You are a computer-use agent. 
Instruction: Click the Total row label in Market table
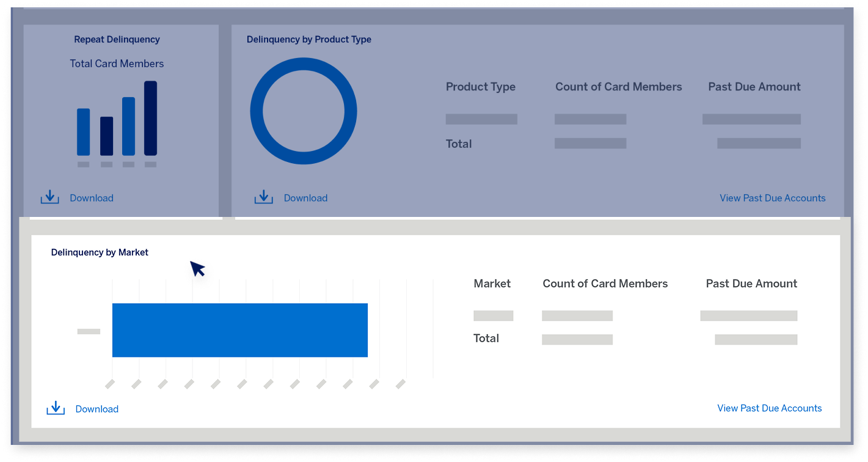(x=486, y=339)
